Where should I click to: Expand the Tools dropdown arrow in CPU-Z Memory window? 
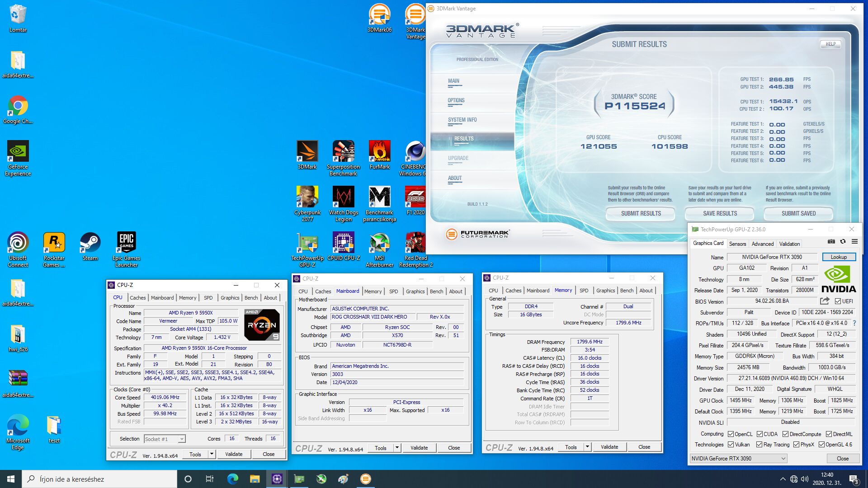[587, 447]
